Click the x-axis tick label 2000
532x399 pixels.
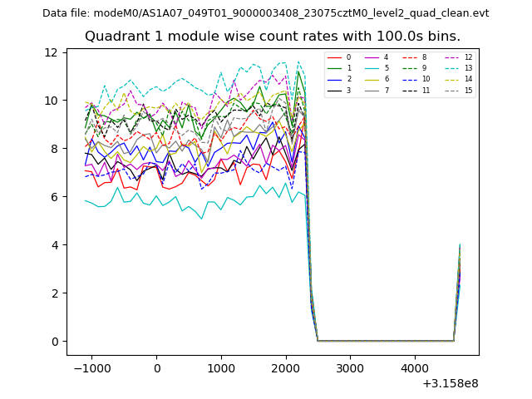tap(286, 368)
